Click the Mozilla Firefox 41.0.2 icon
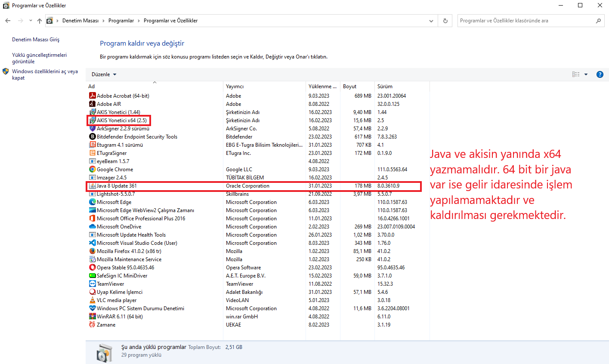 coord(92,251)
